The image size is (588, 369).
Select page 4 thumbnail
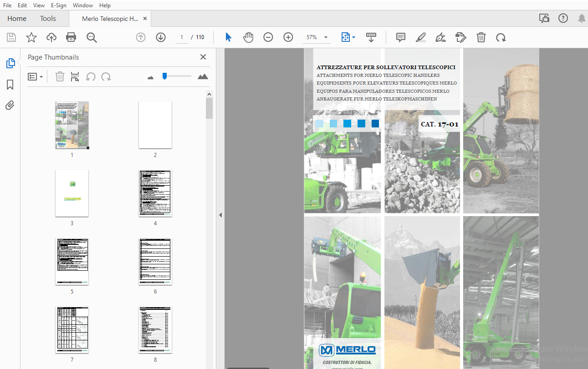[x=155, y=193]
